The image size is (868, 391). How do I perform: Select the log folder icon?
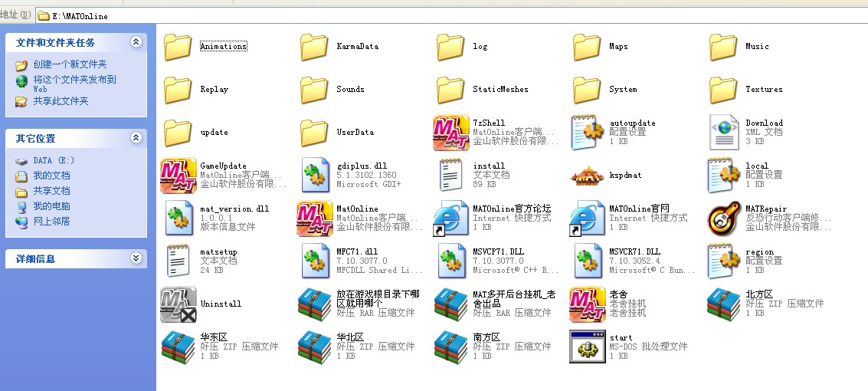tap(450, 47)
